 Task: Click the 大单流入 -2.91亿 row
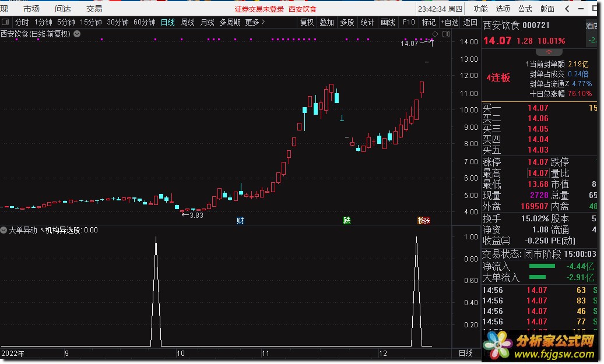[x=540, y=277]
